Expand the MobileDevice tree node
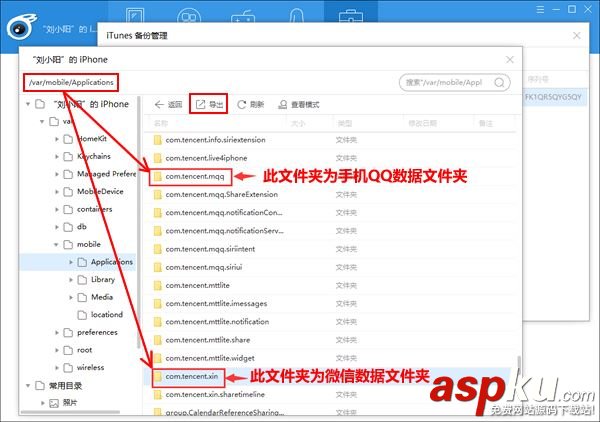The image size is (600, 422). [x=57, y=192]
